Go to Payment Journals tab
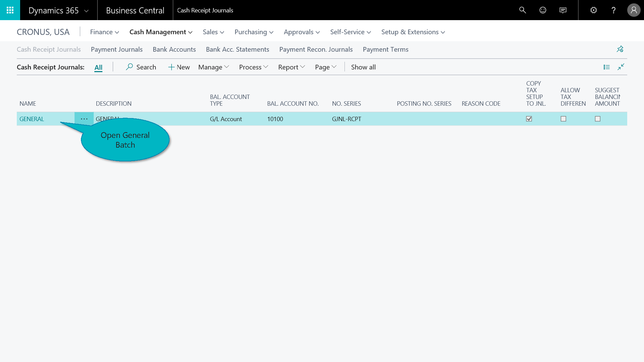This screenshot has height=362, width=644. 117,49
